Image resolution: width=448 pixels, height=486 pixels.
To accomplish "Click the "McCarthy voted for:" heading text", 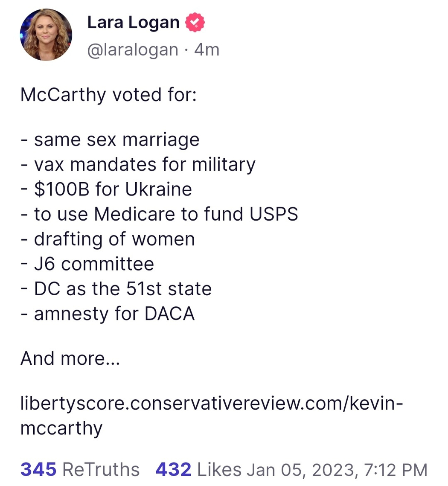I will (108, 95).
